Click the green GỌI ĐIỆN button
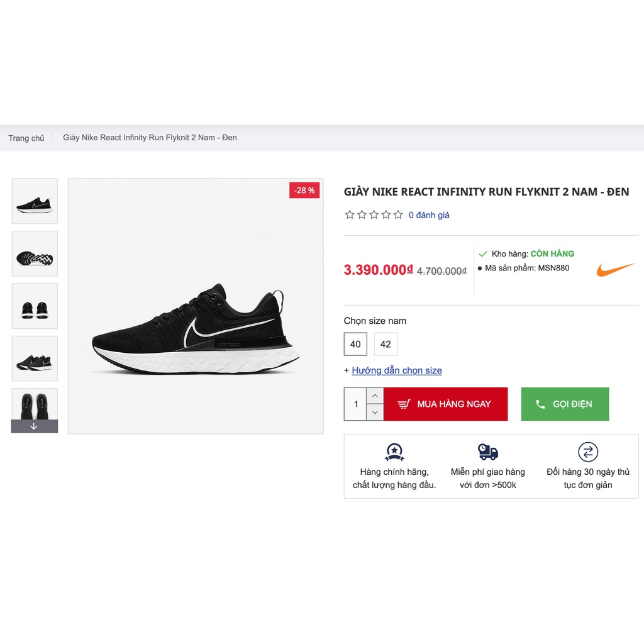This screenshot has width=644, height=644. [565, 404]
